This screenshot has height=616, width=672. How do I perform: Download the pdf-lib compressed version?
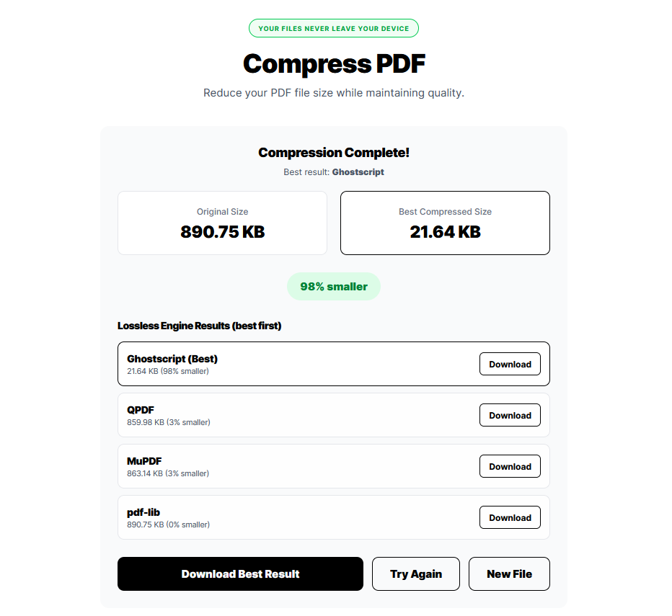click(510, 517)
